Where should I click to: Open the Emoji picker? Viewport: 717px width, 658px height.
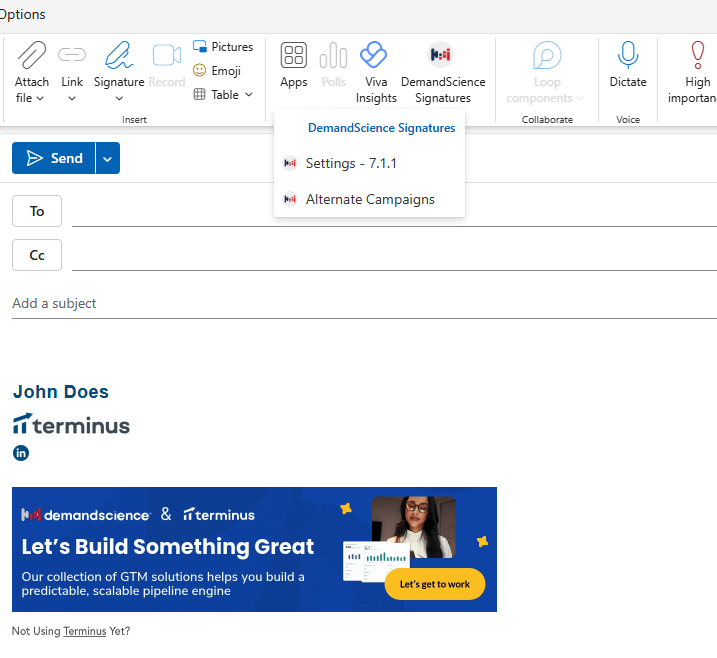tap(217, 70)
